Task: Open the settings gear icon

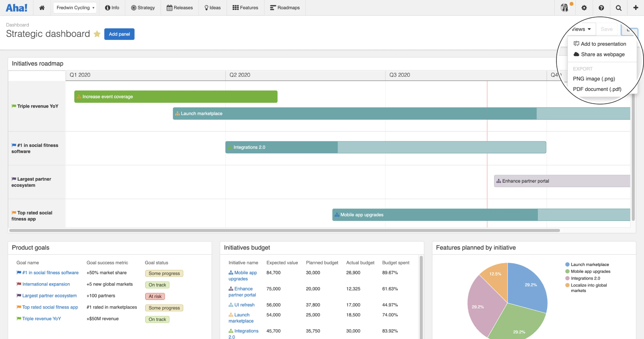Action: click(x=584, y=8)
